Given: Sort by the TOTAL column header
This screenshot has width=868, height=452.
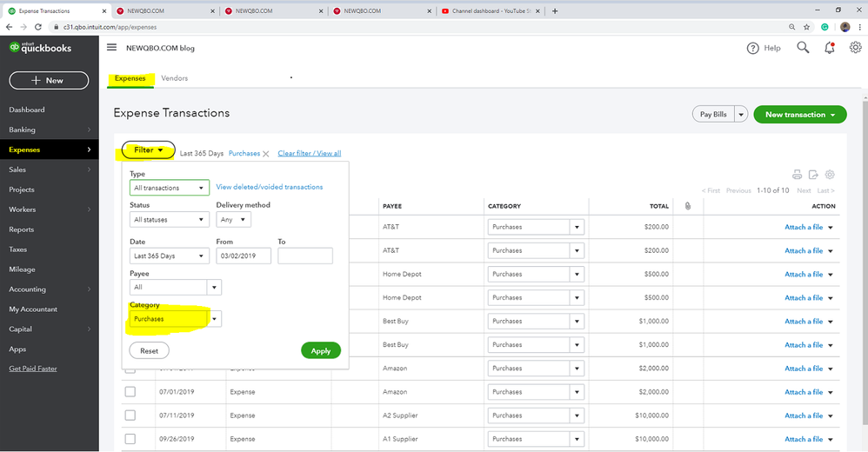Looking at the screenshot, I should click(x=658, y=206).
